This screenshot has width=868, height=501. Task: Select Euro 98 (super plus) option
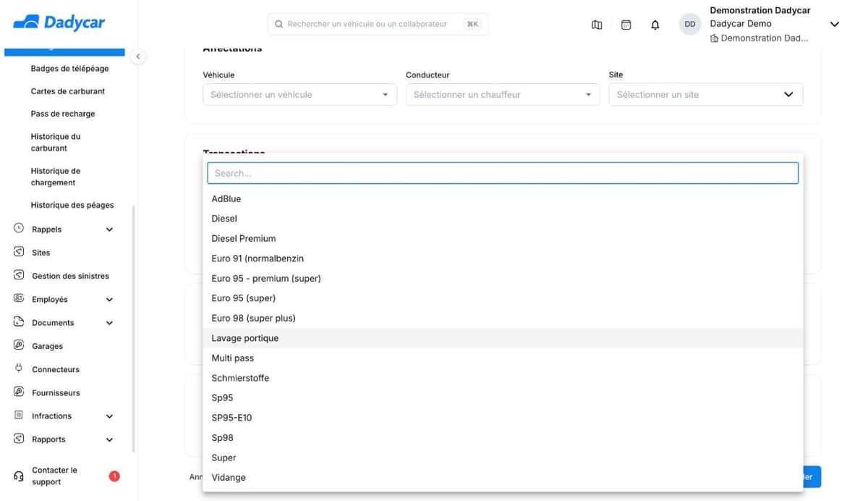point(503,319)
